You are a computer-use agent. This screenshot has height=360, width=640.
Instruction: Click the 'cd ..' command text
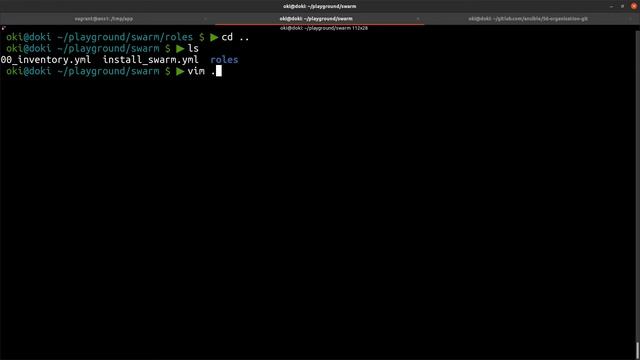235,37
